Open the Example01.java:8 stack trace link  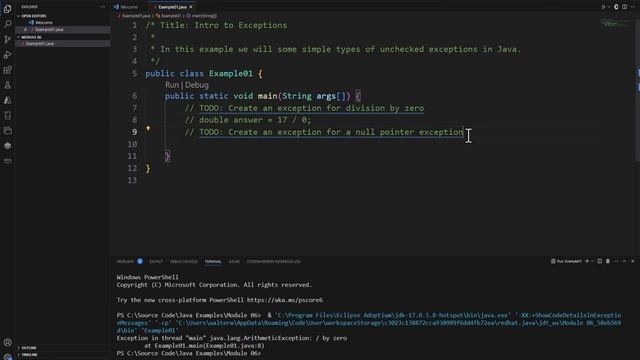tap(237, 346)
